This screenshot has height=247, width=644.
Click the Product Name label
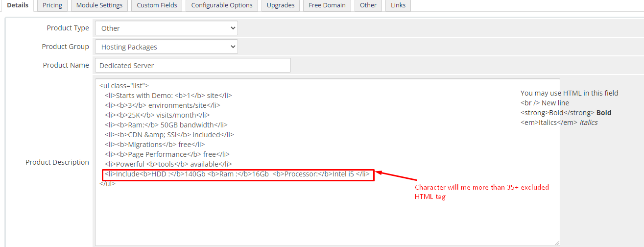click(x=66, y=65)
